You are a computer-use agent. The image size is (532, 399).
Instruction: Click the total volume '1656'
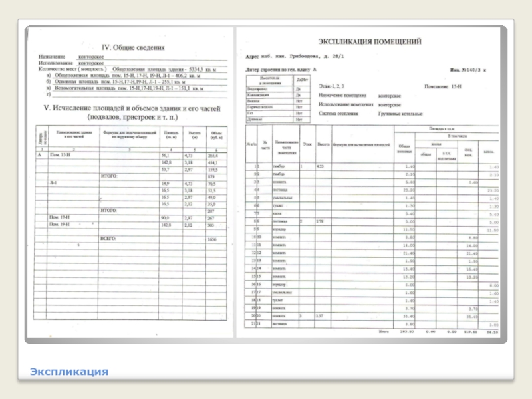pos(212,239)
